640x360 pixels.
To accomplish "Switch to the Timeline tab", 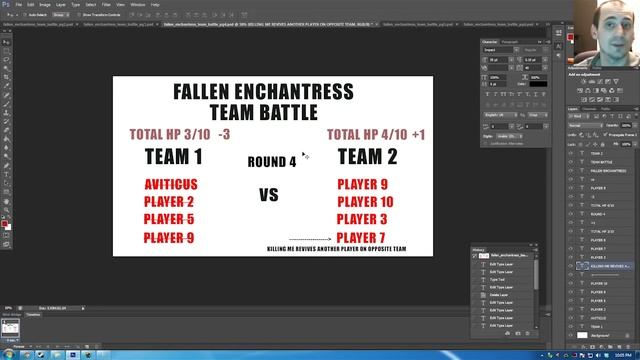I will (33, 315).
